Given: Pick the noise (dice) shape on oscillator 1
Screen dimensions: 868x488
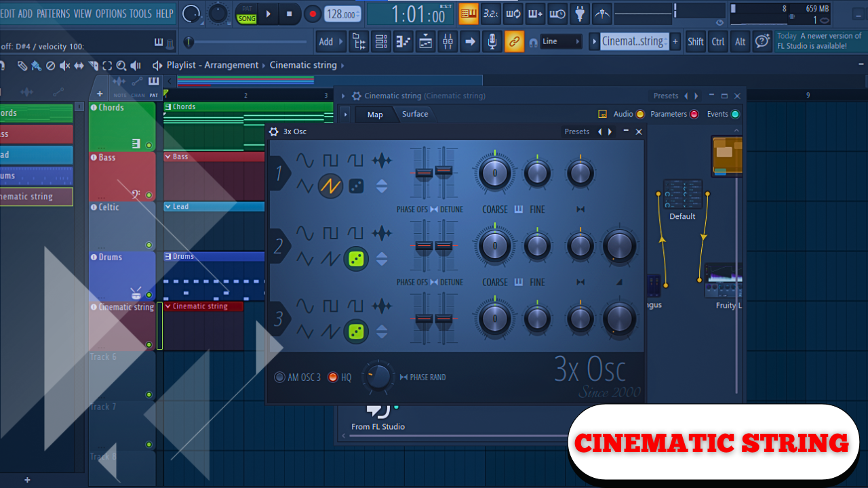Looking at the screenshot, I should tap(356, 185).
